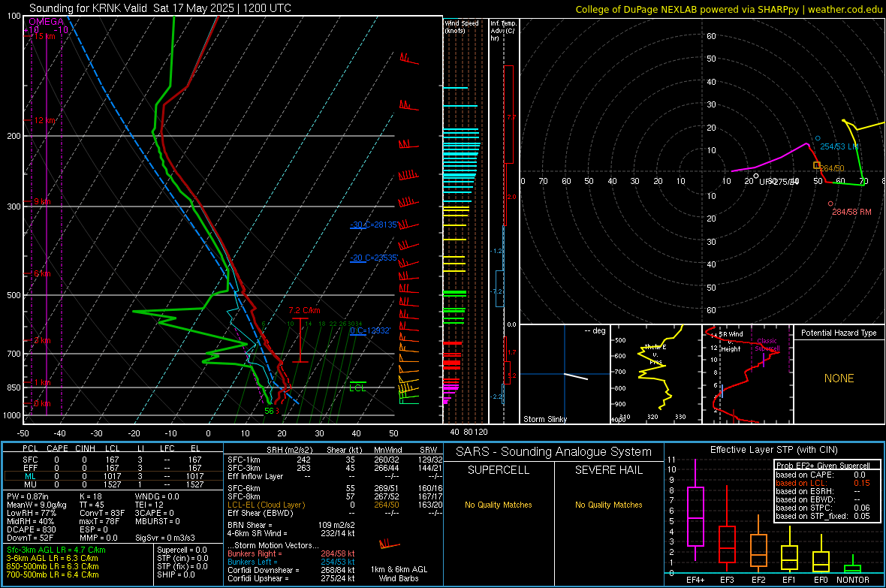Click the CAPE column header
Image resolution: width=886 pixels, height=588 pixels.
(x=57, y=448)
